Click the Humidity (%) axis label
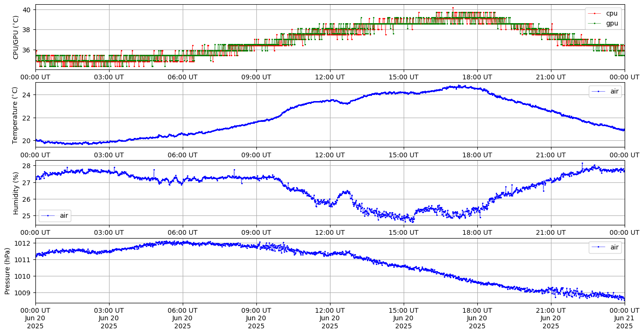644x334 pixels. click(16, 193)
